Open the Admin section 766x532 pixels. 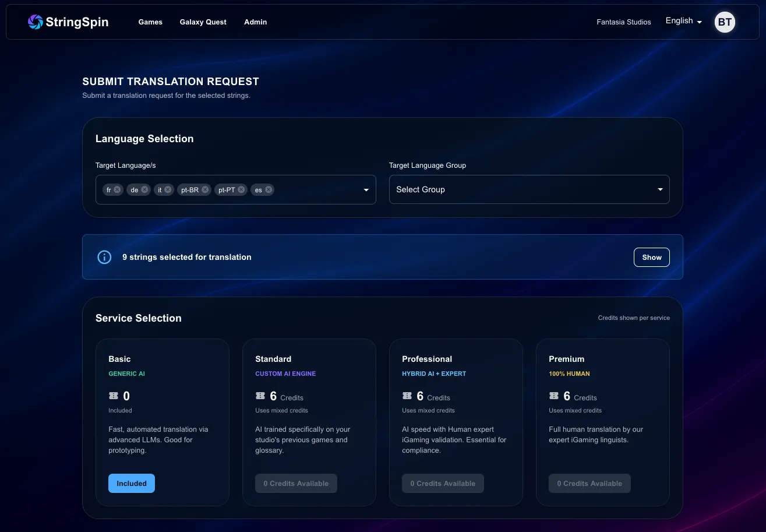(255, 22)
